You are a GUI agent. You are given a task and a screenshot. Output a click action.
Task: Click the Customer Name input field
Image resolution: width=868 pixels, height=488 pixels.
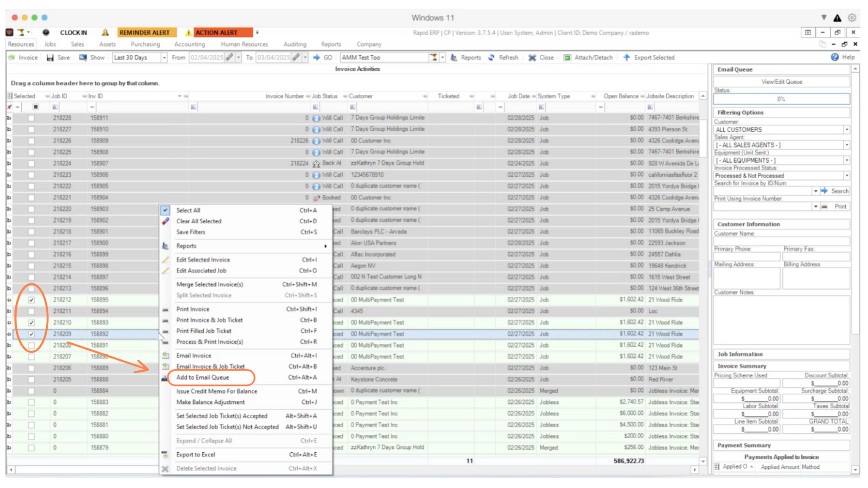[x=781, y=241]
